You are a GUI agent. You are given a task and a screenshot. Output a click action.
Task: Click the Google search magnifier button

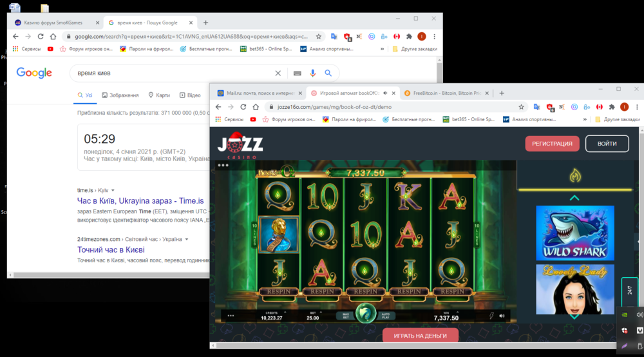[328, 73]
